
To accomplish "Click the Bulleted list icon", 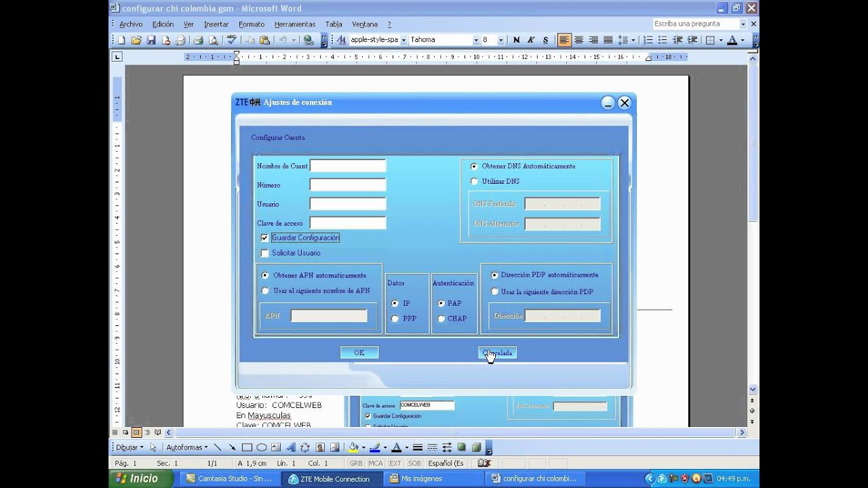I will (663, 40).
